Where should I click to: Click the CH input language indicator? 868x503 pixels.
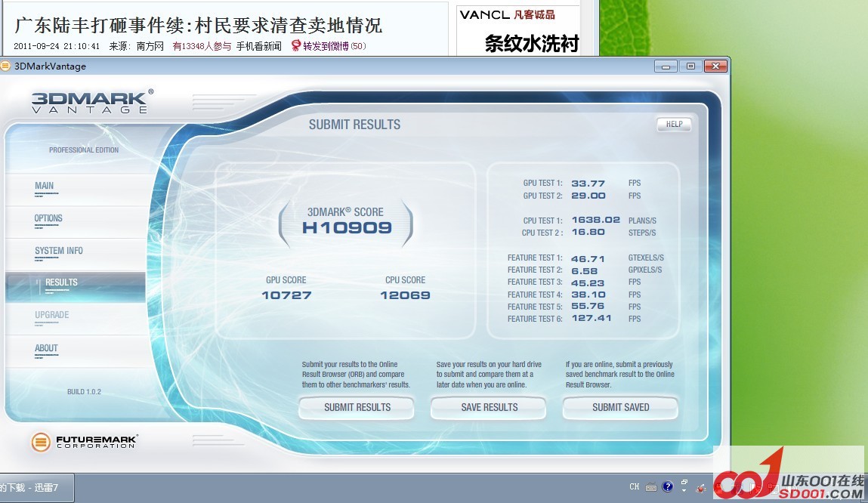[x=635, y=487]
